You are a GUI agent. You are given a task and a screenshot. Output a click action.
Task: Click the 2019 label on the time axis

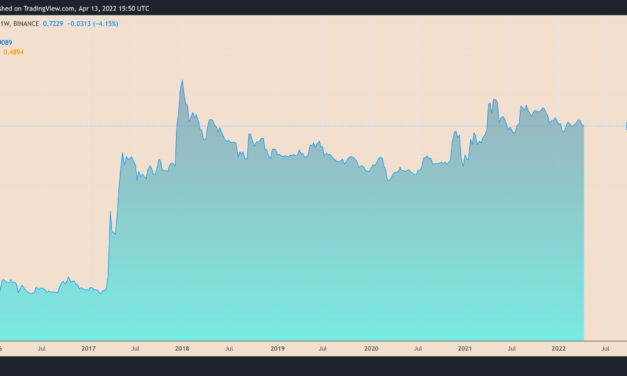[278, 348]
